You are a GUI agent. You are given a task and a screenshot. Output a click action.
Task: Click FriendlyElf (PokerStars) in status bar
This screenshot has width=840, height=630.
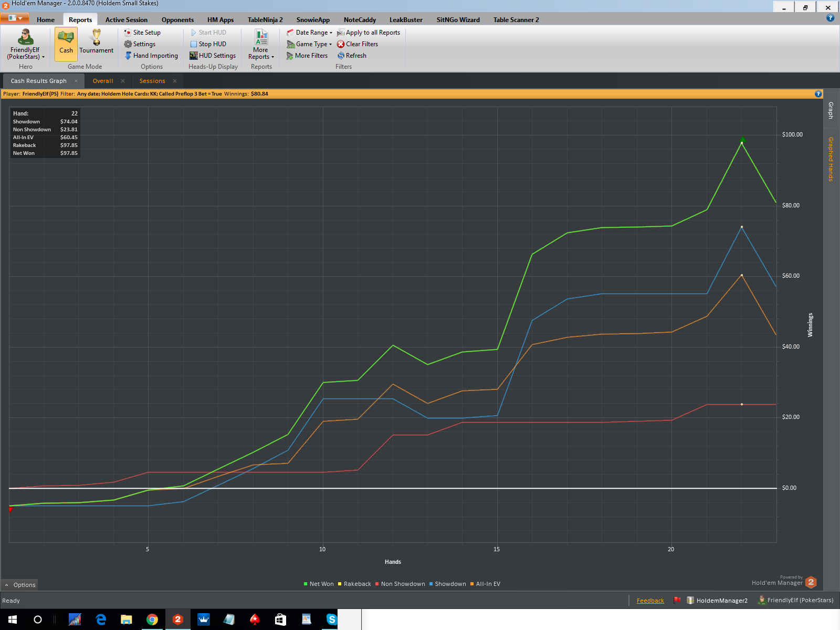click(795, 600)
